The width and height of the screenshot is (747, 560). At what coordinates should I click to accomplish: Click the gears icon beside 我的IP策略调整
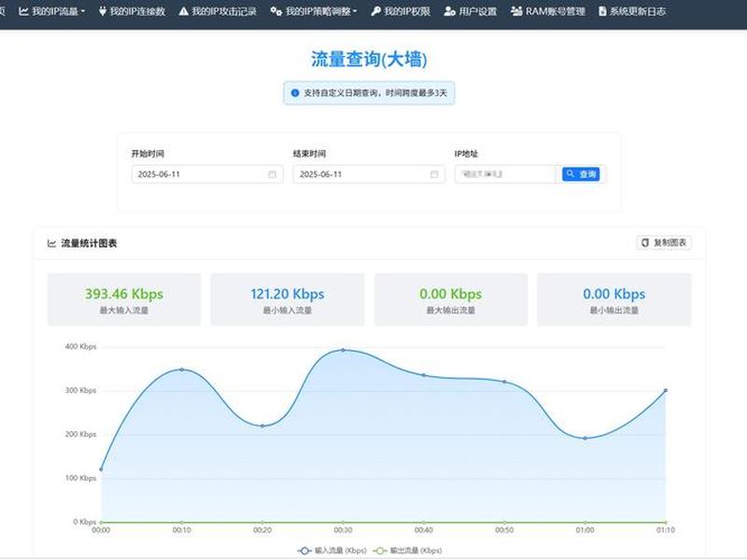pyautogui.click(x=275, y=11)
